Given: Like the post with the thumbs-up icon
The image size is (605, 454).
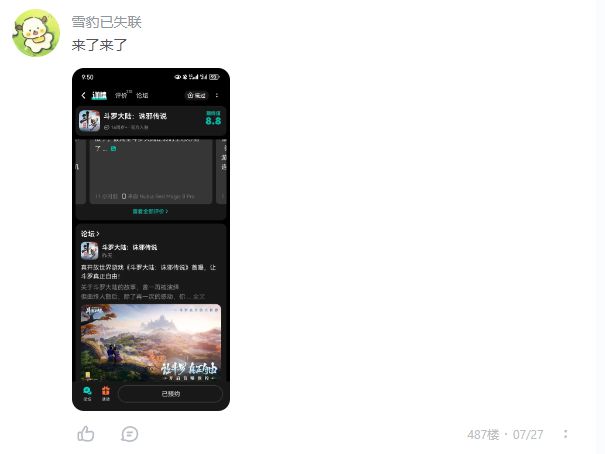Looking at the screenshot, I should click(86, 434).
